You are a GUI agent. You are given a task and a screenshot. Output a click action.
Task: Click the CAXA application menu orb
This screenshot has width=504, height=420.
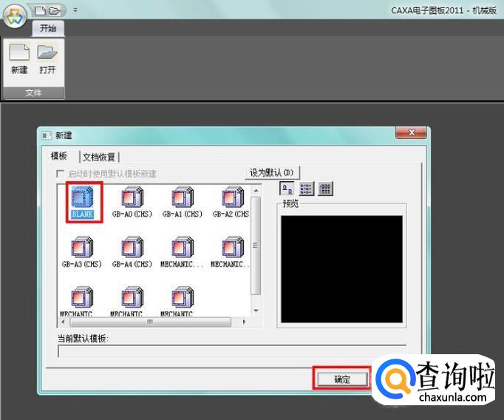click(x=15, y=16)
